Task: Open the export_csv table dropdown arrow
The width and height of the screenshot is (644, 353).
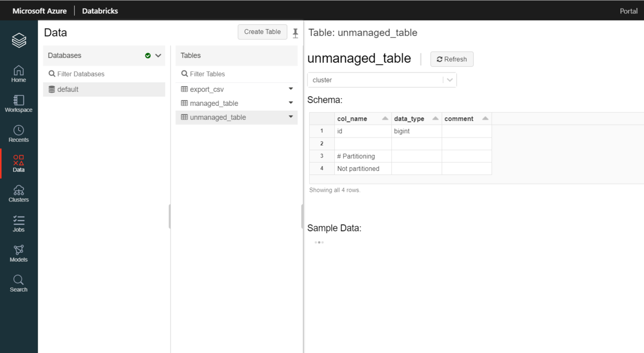Action: coord(291,89)
